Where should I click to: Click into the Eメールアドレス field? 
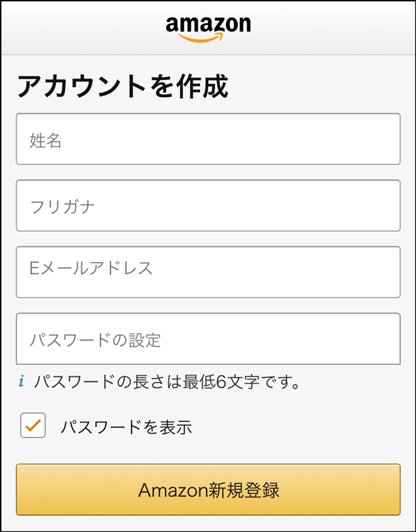coord(208,272)
